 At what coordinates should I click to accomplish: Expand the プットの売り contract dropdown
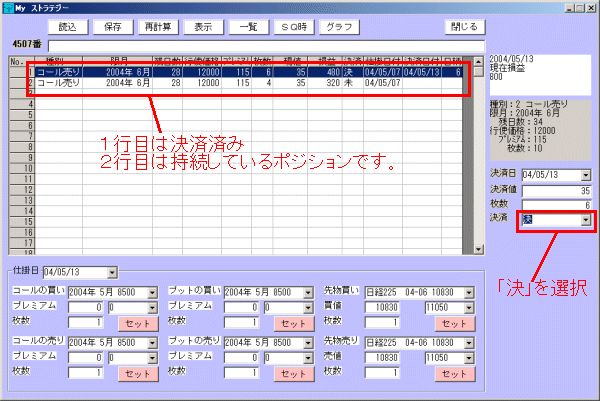tap(308, 343)
